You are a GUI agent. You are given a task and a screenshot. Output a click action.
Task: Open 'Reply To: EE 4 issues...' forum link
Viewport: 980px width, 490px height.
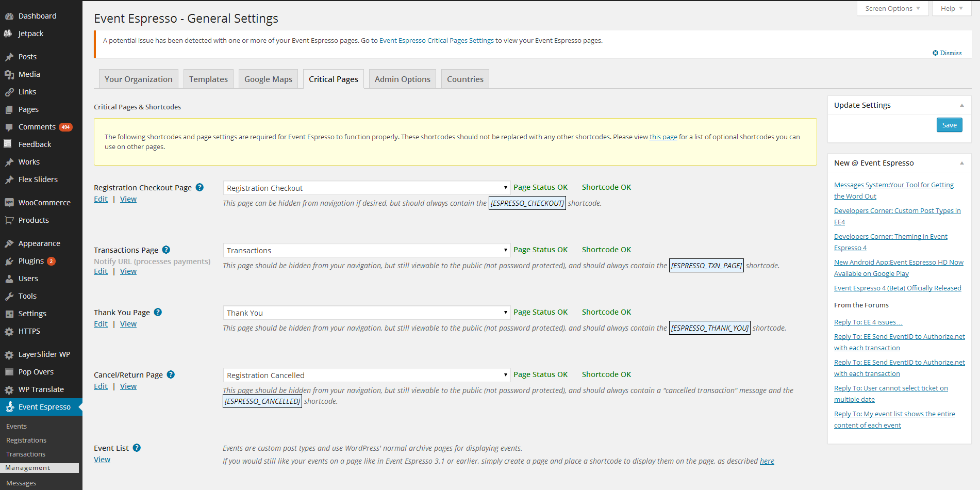coord(868,322)
